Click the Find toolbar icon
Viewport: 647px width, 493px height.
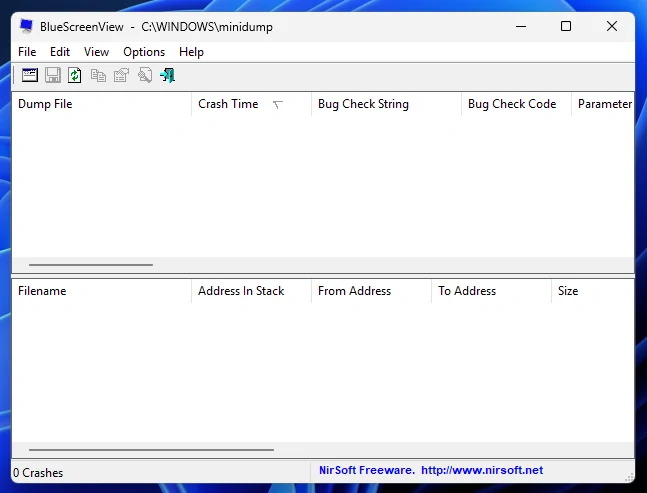[145, 75]
